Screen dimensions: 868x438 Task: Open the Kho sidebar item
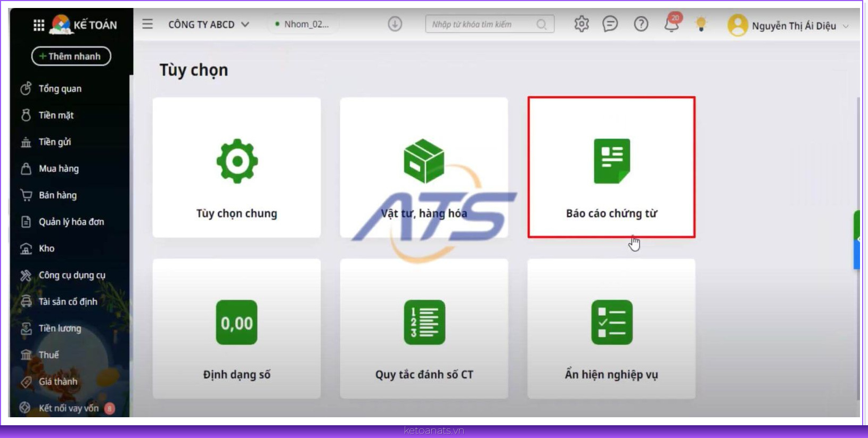coord(37,248)
